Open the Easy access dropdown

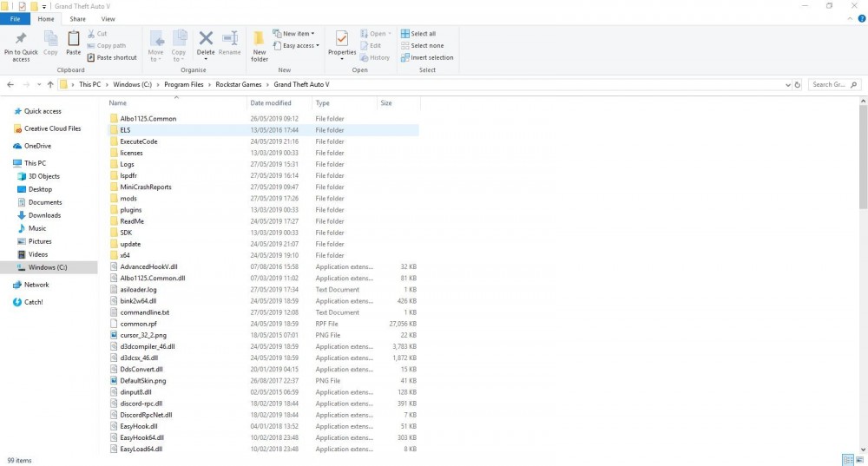296,46
